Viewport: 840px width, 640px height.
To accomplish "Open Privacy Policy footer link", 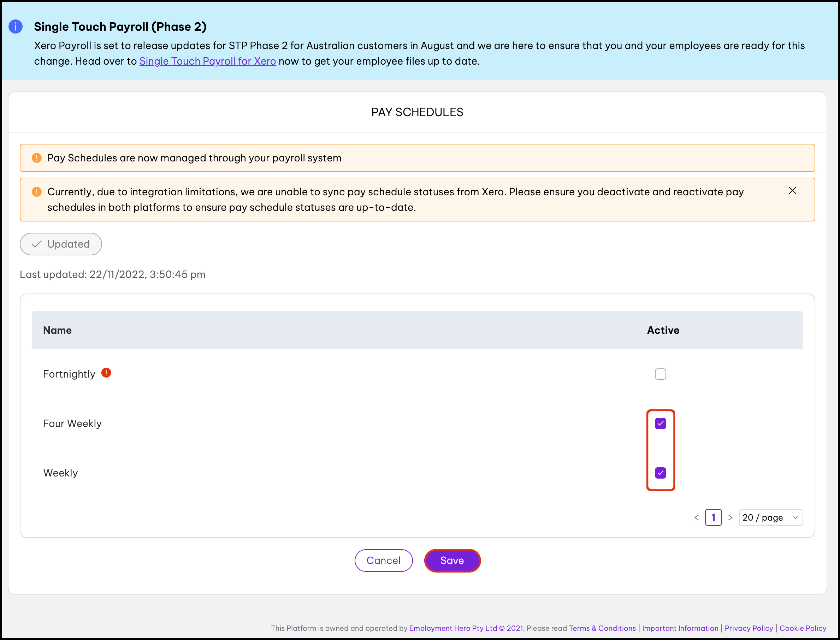I will (x=749, y=628).
